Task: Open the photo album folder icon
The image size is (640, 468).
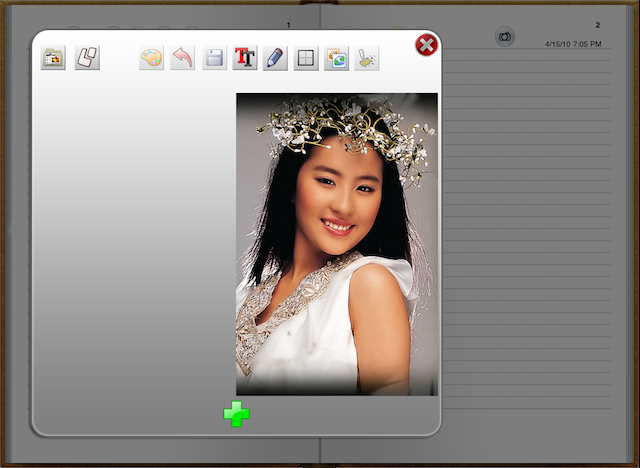Action: pyautogui.click(x=53, y=58)
